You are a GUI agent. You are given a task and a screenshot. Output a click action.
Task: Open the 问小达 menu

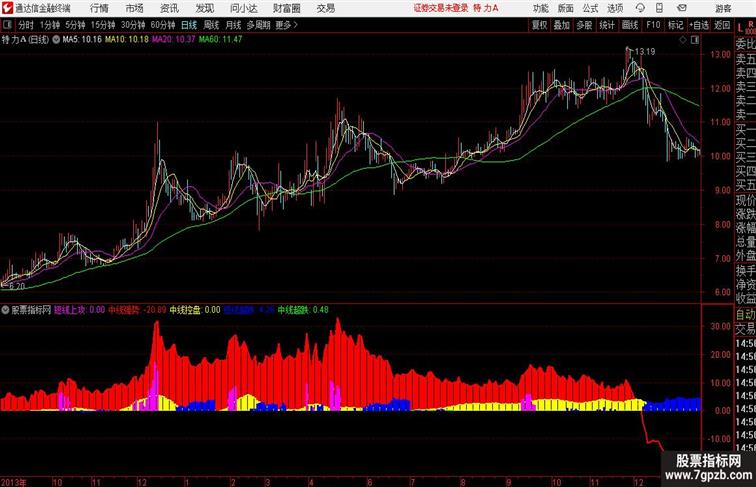244,8
